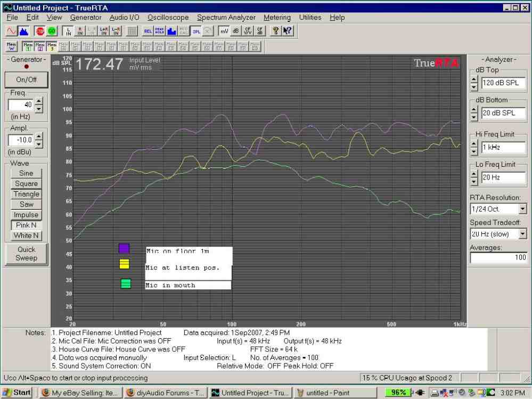Increase generator frequency with up arrow
The image size is (532, 399).
coord(39,101)
